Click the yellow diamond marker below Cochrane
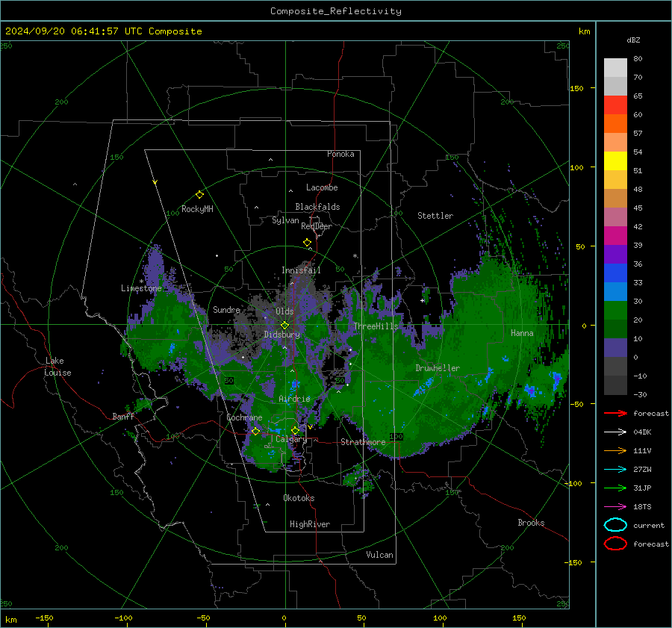672x628 pixels. pos(256,432)
